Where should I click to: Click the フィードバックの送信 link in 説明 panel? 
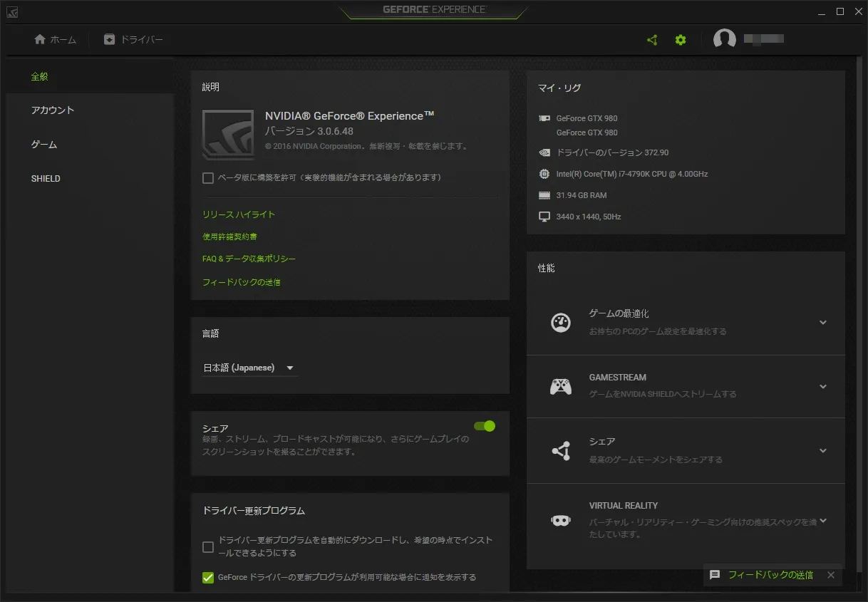(242, 282)
